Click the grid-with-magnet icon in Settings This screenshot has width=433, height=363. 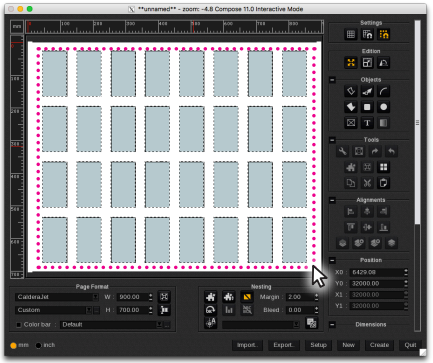(367, 34)
